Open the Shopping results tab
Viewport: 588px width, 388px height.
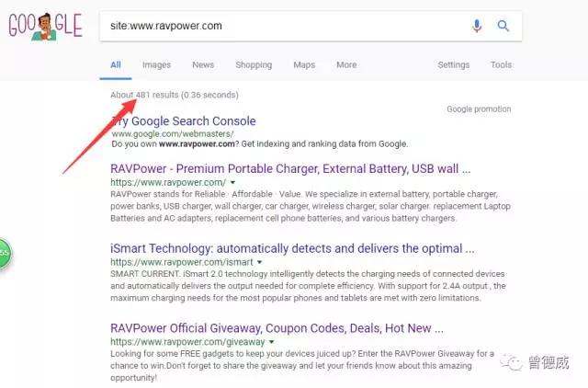click(254, 64)
